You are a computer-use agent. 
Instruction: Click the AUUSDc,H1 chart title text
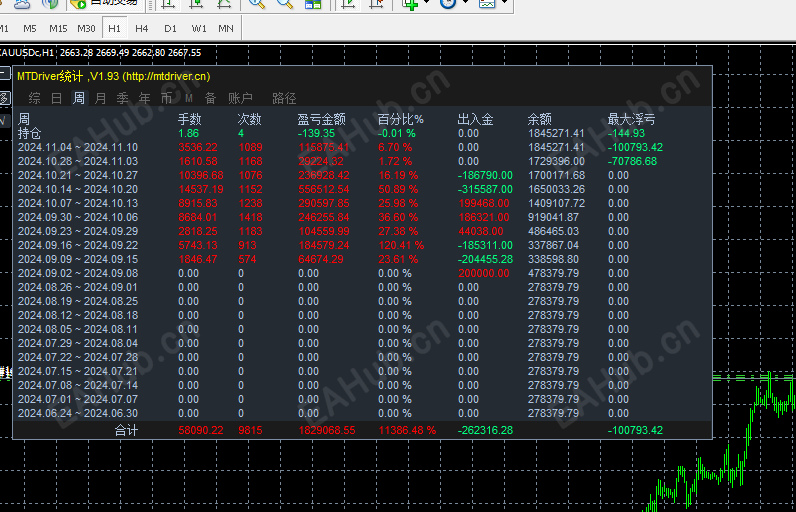tap(26, 53)
